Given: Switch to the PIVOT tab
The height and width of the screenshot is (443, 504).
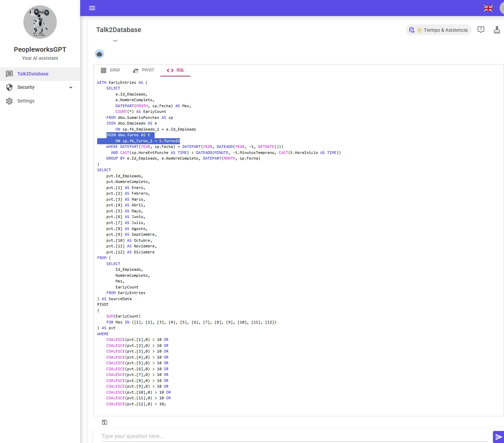Looking at the screenshot, I should [144, 70].
